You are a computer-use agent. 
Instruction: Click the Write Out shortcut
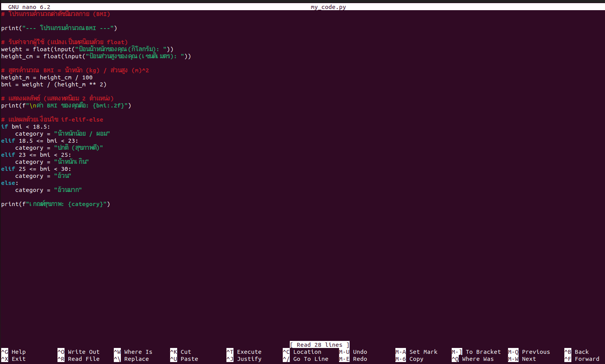[83, 352]
